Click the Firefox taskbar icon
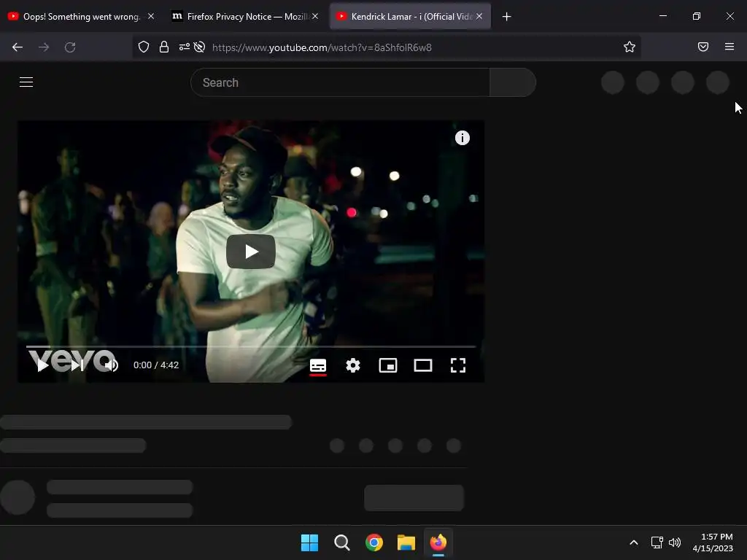The image size is (747, 560). pyautogui.click(x=438, y=542)
